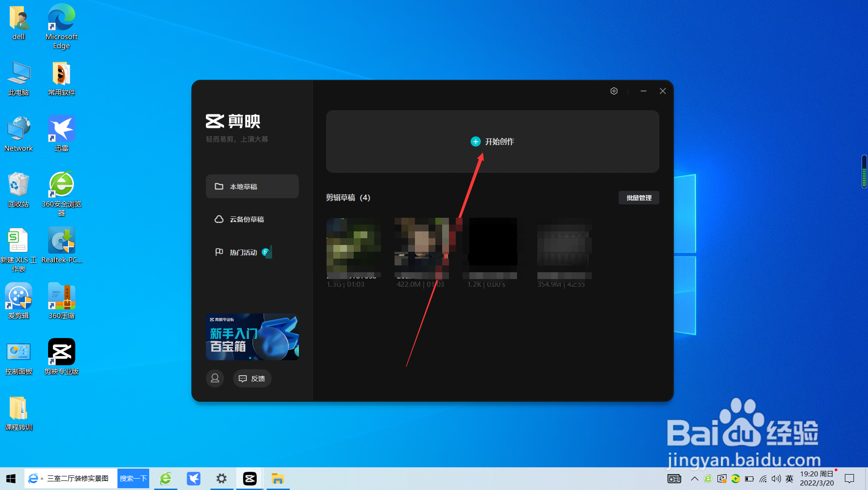Open Settings gear in the taskbar
The height and width of the screenshot is (490, 868).
tap(222, 479)
